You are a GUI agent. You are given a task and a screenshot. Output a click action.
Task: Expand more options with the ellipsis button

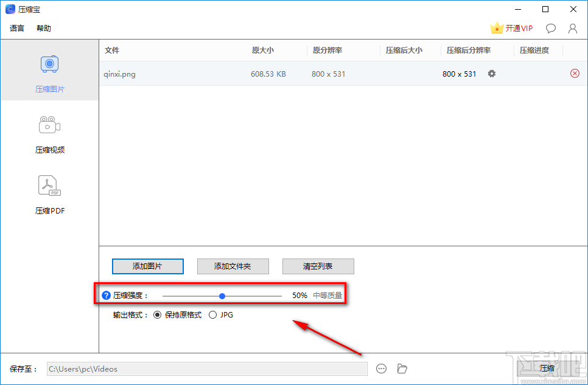tap(382, 368)
